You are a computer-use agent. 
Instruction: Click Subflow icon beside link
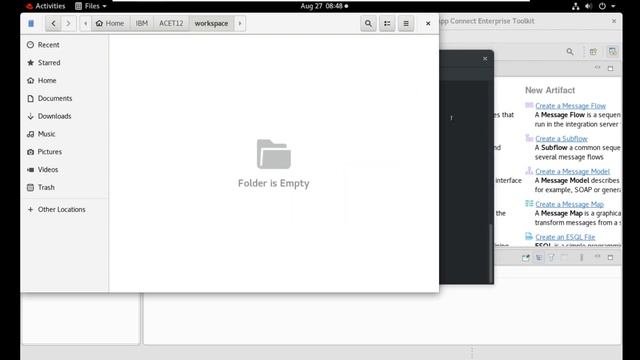(529, 138)
